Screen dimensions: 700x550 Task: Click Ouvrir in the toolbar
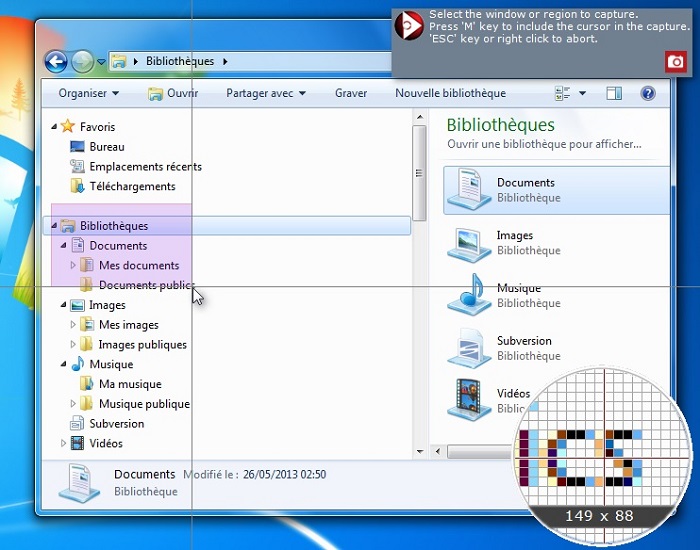pos(173,94)
